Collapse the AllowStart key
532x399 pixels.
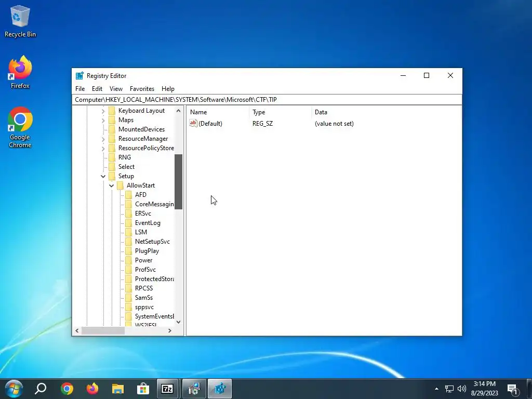click(111, 185)
